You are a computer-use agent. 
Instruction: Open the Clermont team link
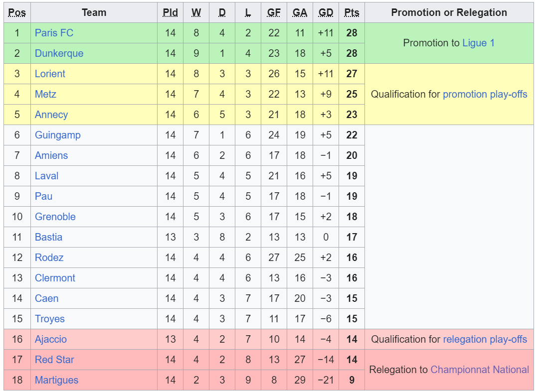pos(55,278)
